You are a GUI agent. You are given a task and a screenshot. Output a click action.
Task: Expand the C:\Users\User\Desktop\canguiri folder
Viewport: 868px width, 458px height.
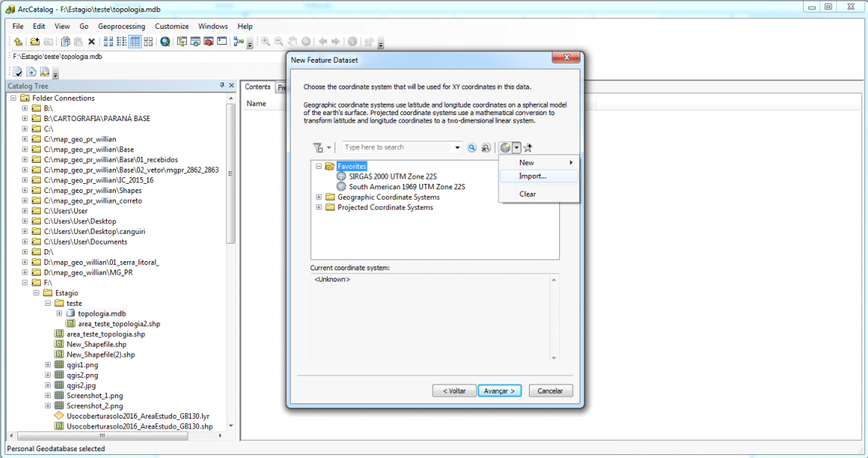coord(24,232)
